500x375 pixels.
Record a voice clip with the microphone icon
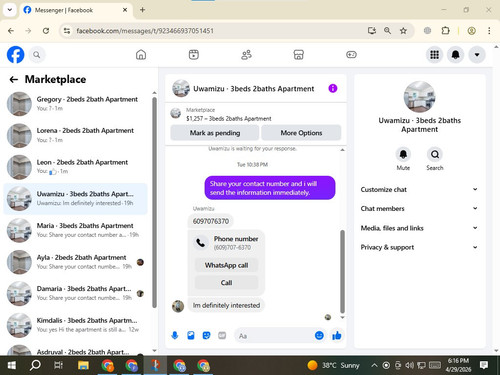pos(175,335)
